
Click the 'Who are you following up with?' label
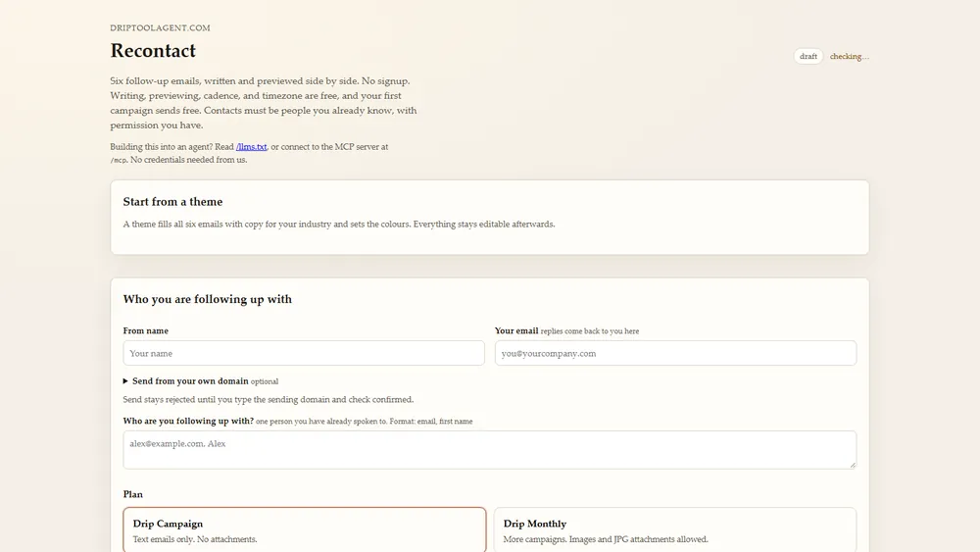pyautogui.click(x=188, y=421)
